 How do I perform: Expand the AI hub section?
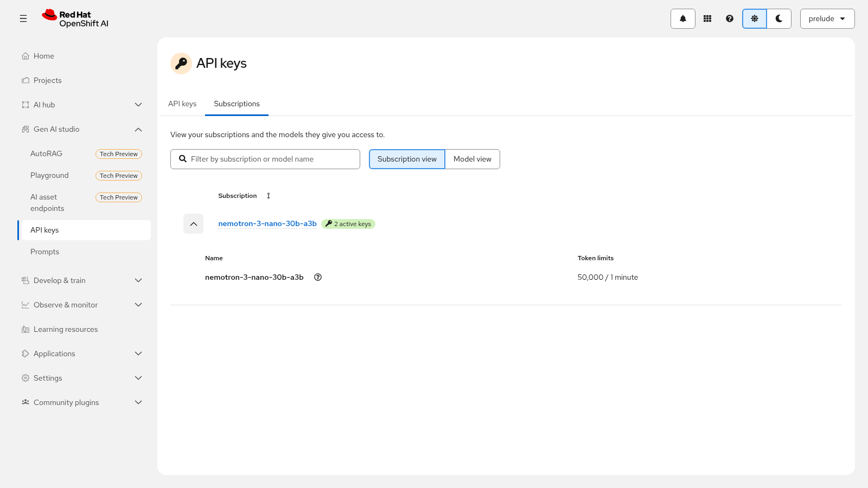[84, 105]
